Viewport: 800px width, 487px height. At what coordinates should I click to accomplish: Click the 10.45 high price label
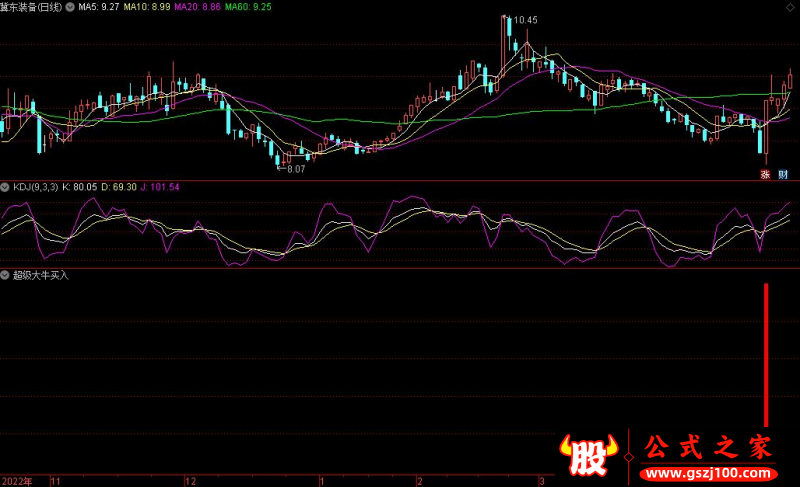coord(525,20)
